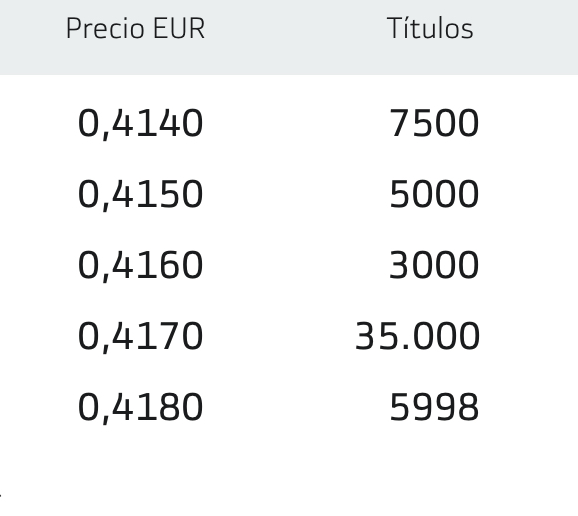This screenshot has height=516, width=578.
Task: Click the gap between 0,4140 and 7500
Action: tap(296, 123)
